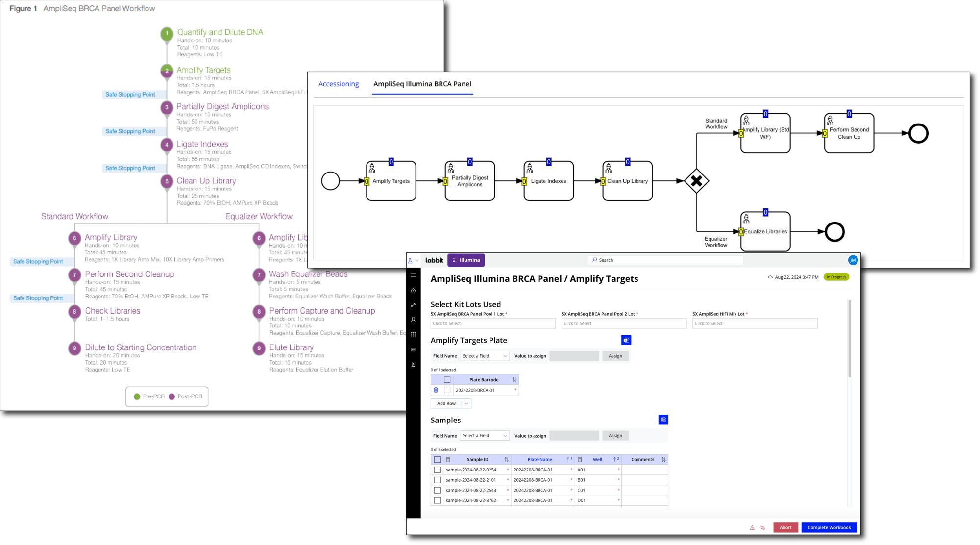Expand the chevron beside the Labbit flask logo
Screen dimensions: 980x545
tap(417, 261)
